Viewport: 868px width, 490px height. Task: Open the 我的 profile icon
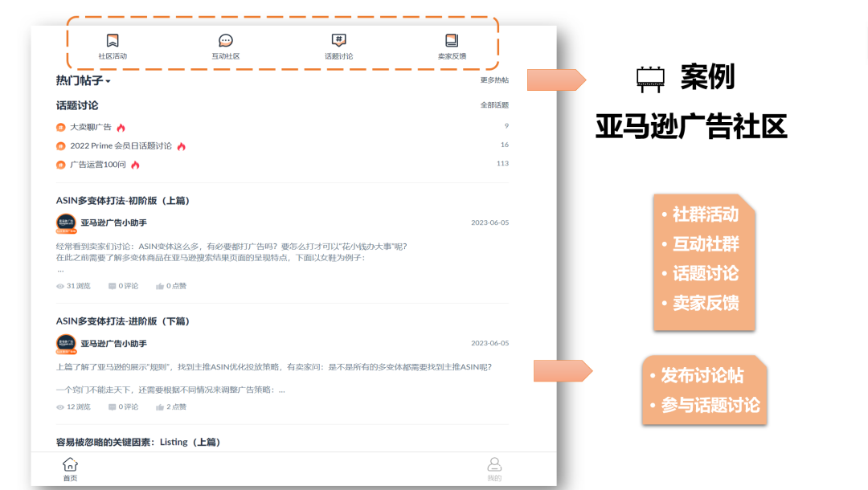[x=494, y=464]
